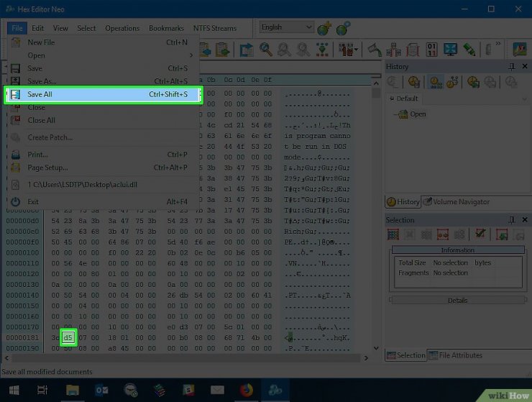Screen dimensions: 532x402
Task: Close the Selection panel
Action: coord(525,219)
